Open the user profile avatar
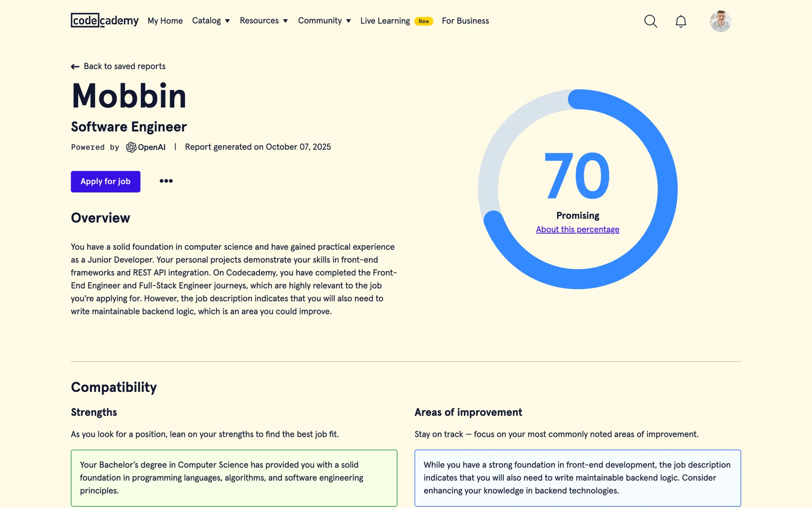Viewport: 812px width, 508px height. click(720, 21)
